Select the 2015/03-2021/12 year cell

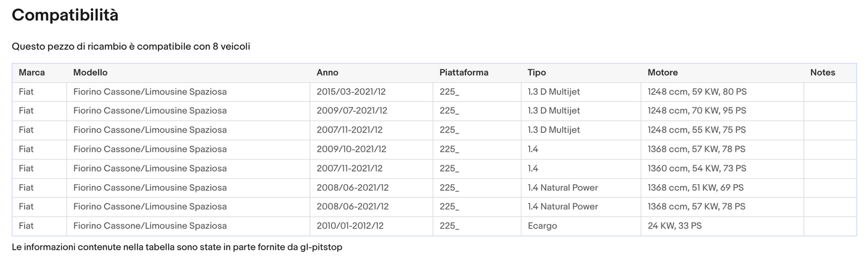click(352, 92)
